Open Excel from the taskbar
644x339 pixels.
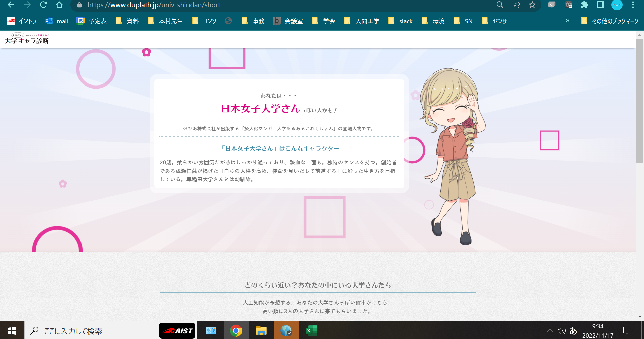pos(311,331)
